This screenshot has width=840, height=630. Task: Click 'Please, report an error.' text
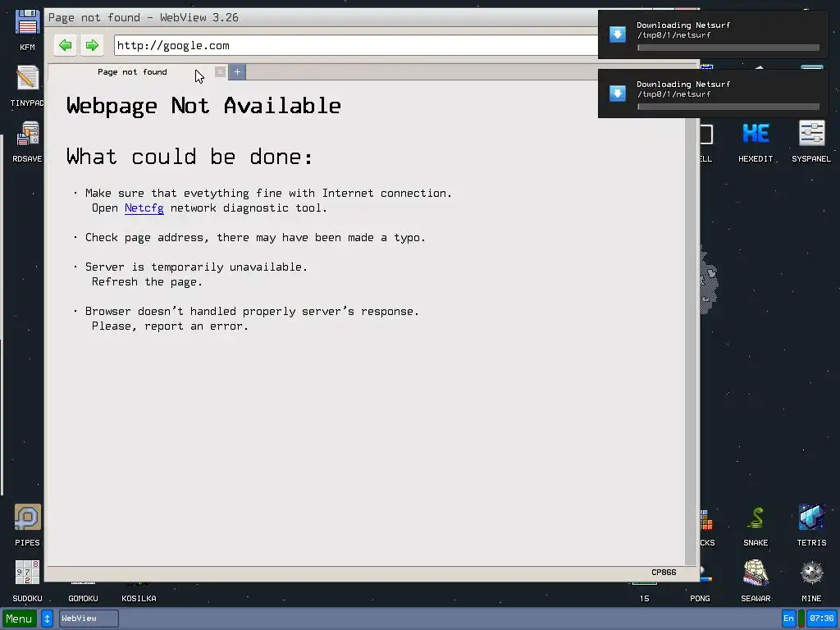(170, 326)
